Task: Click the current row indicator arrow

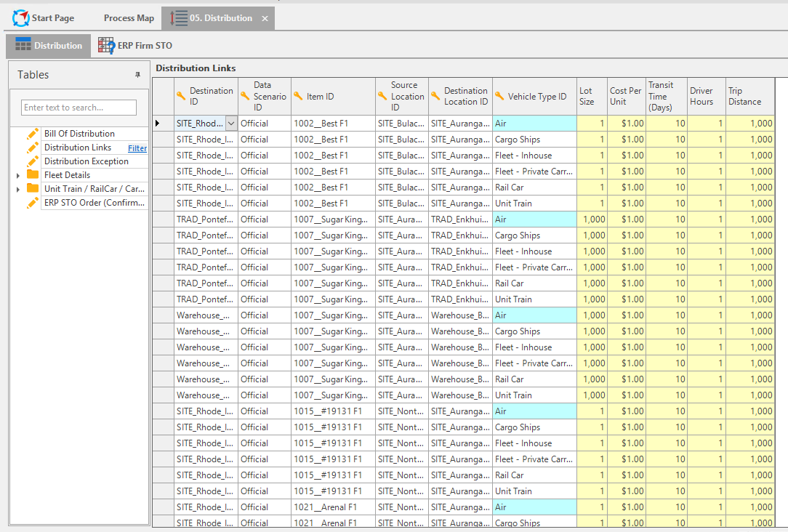Action: [157, 123]
